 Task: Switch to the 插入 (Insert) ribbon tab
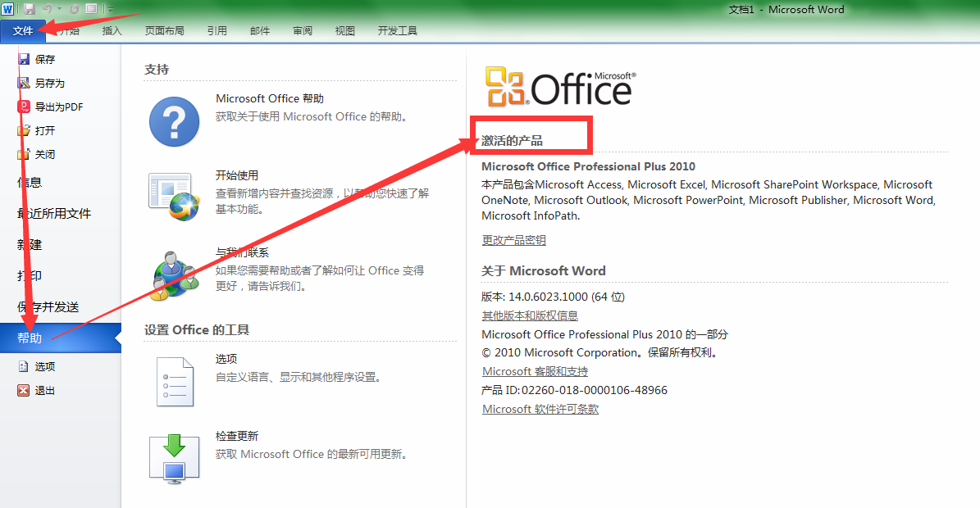(112, 30)
